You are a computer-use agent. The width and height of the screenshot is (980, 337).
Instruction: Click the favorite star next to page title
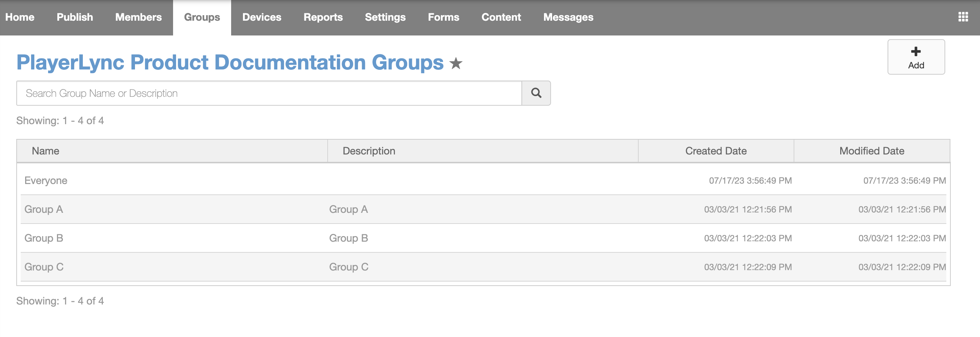(x=456, y=64)
